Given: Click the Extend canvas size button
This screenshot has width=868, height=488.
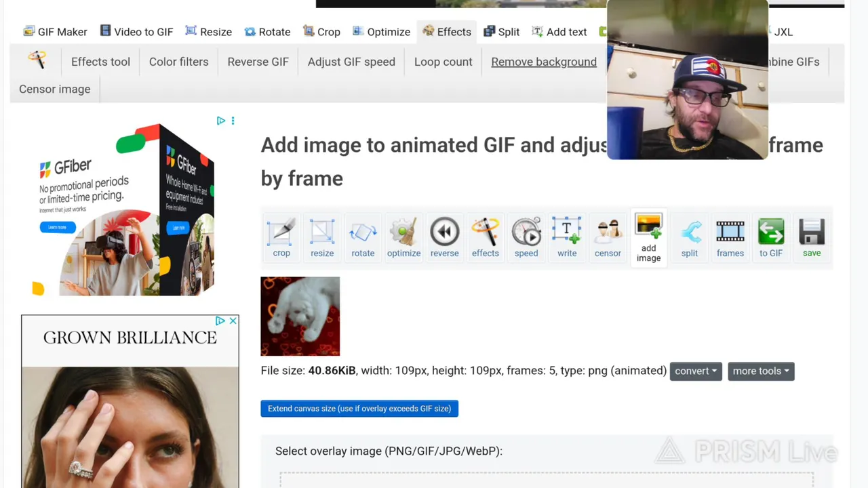Looking at the screenshot, I should tap(359, 409).
